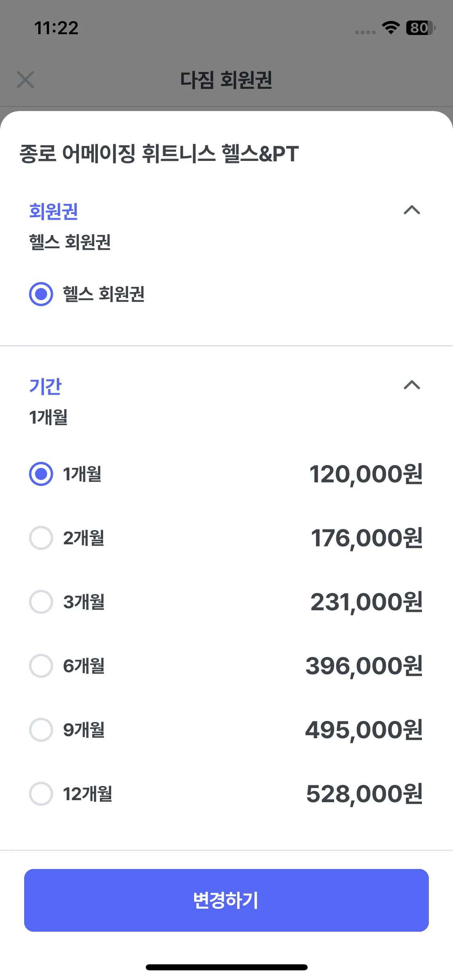Select the 1개월 radio button
Screen dimensions: 453x980
click(41, 474)
